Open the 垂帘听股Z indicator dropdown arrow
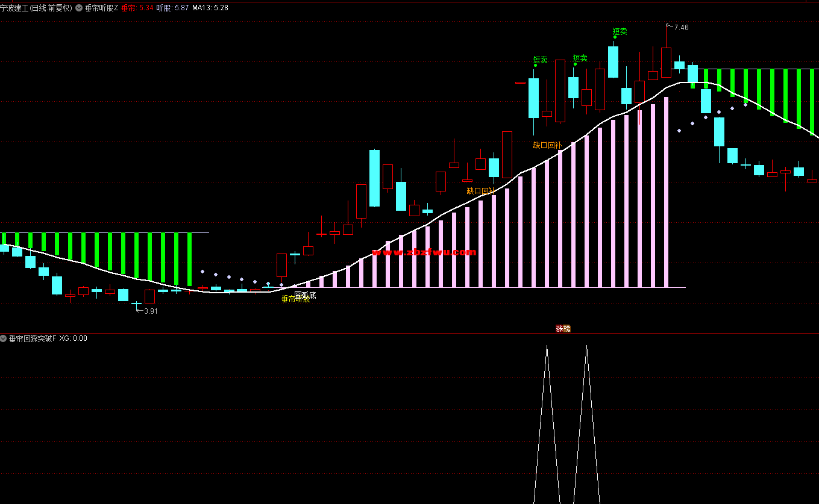819x504 pixels. (x=79, y=8)
